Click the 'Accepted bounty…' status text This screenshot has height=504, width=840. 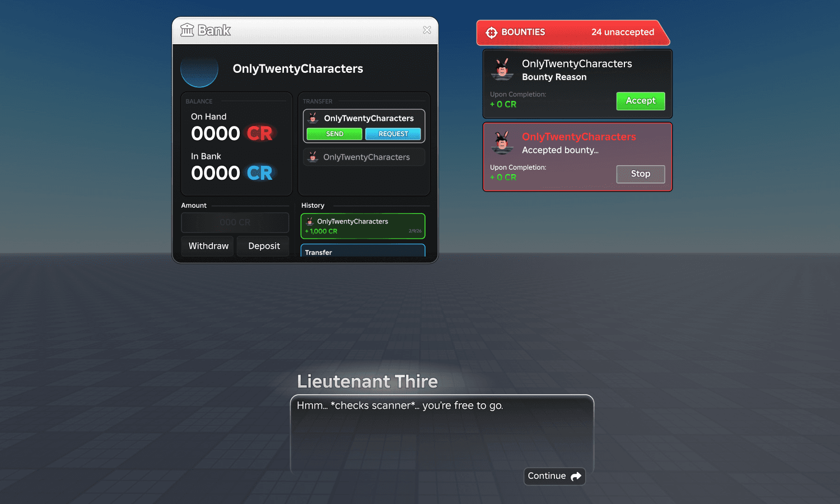coord(560,150)
